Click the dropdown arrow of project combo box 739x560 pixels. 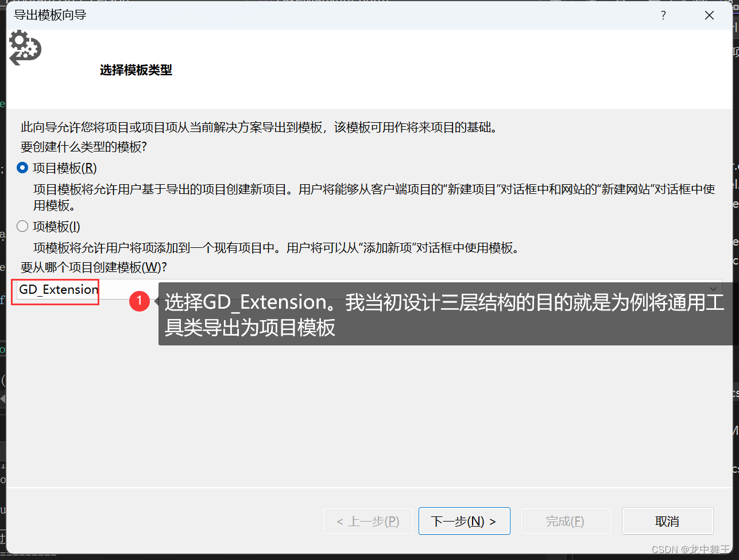[713, 289]
